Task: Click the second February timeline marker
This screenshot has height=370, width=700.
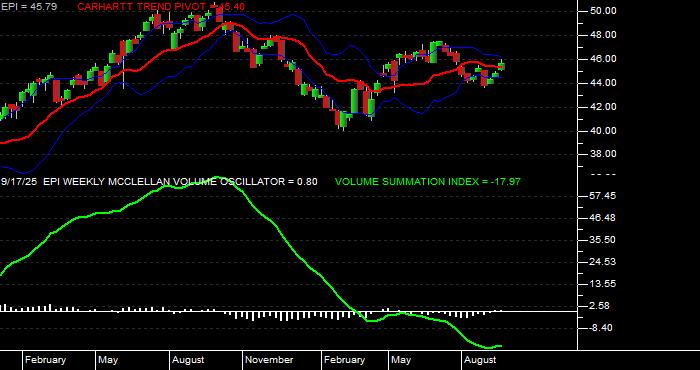Action: (344, 360)
